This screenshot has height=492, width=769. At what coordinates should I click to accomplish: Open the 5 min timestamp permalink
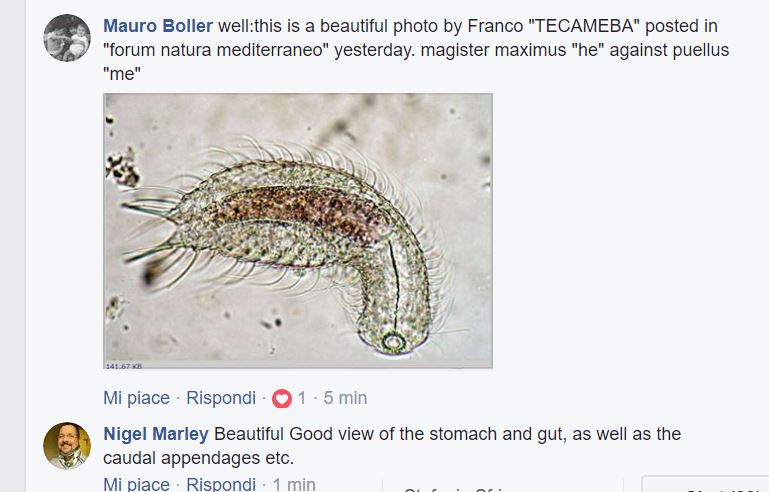coord(345,398)
